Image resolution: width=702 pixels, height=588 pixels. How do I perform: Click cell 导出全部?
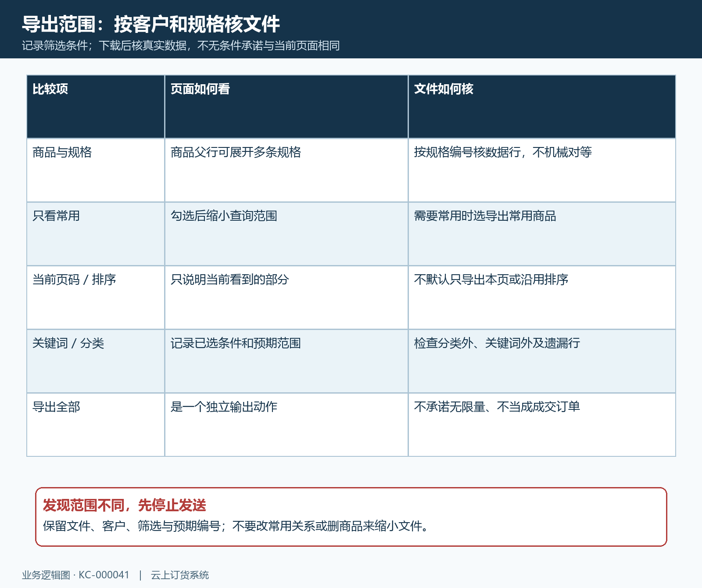[96, 425]
